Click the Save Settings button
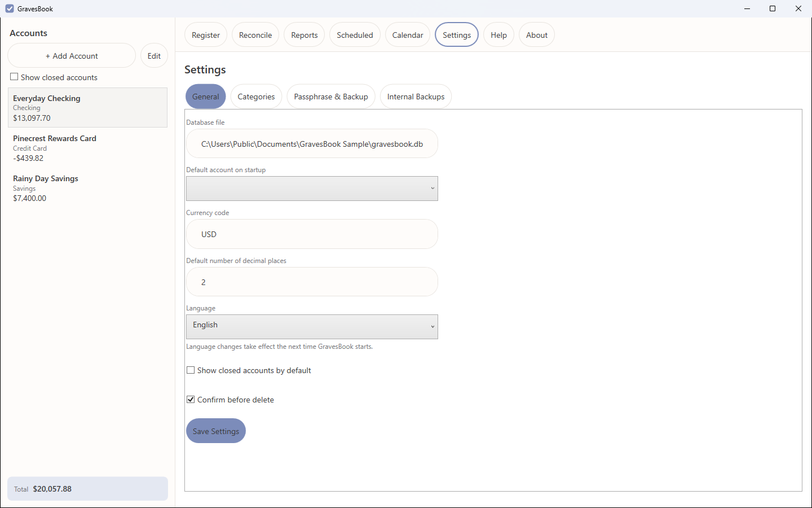 pyautogui.click(x=216, y=431)
